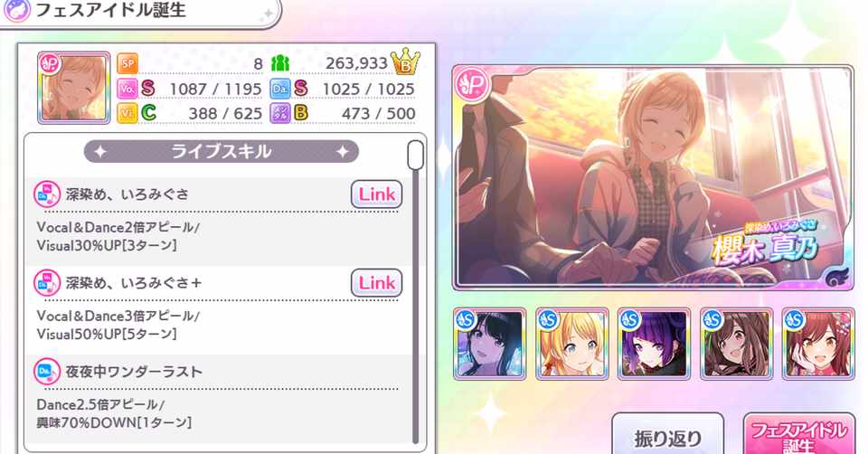Tap Link button for 深染め、いろみぐさ+
The image size is (868, 454).
click(376, 283)
